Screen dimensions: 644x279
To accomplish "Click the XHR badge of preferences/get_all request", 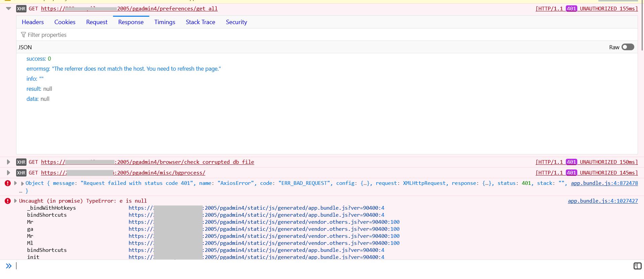I will [21, 9].
